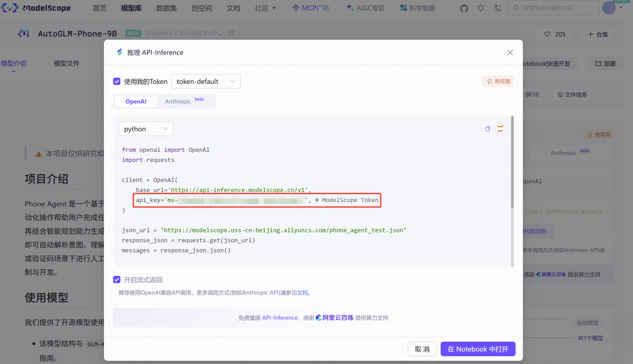Toggle theme with the sun icon
633x364 pixels.
coord(480,8)
